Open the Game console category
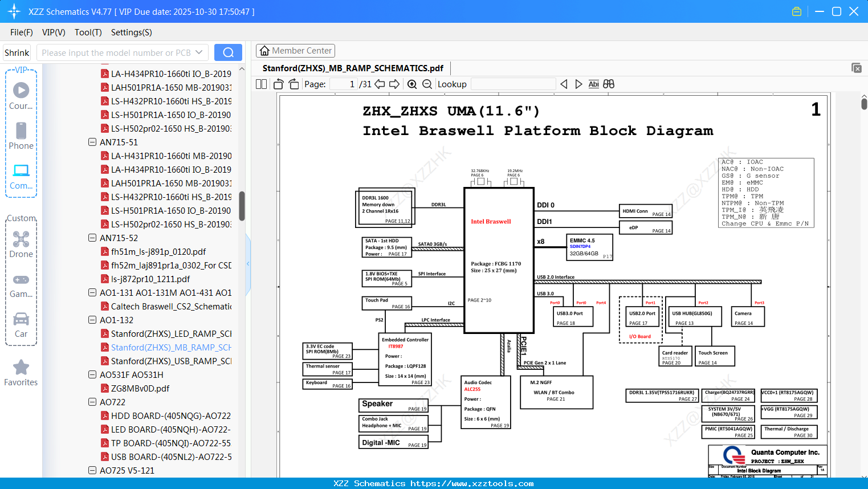868x489 pixels. 21,285
